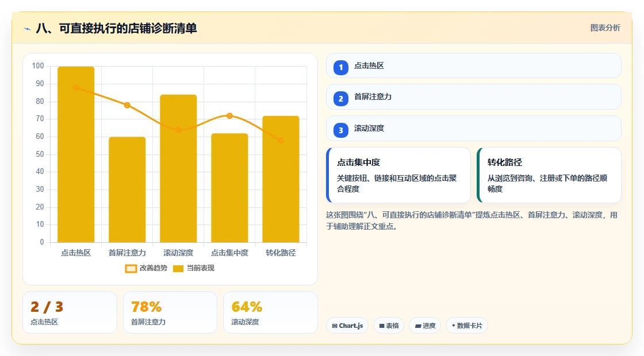Image resolution: width=644 pixels, height=356 pixels.
Task: Click the text 从浏览到咨询、注册或下单的路径顺畅度
Action: pyautogui.click(x=547, y=183)
